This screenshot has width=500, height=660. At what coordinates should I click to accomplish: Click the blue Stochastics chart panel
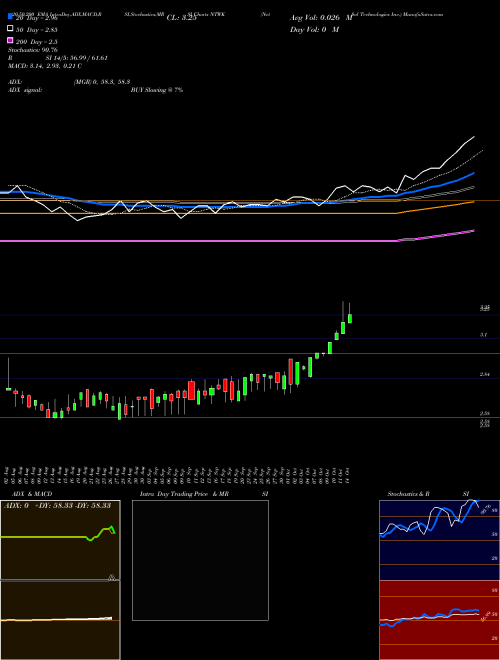[x=439, y=540]
